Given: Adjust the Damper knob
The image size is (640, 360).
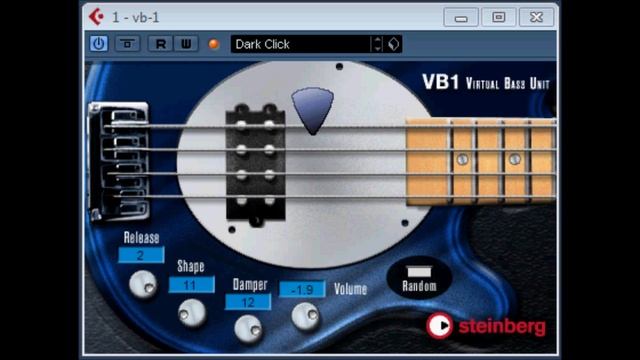Looking at the screenshot, I should (248, 329).
